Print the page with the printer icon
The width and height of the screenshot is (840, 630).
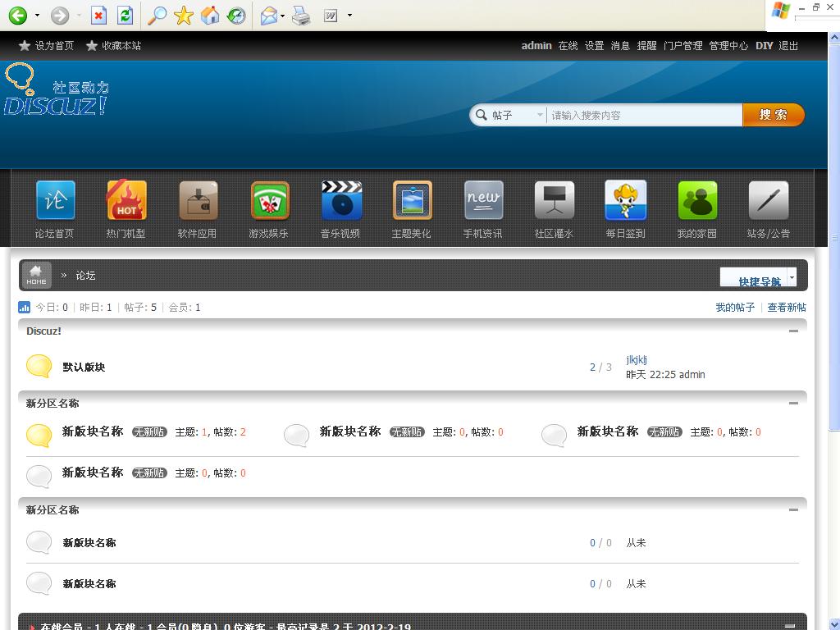tap(301, 16)
